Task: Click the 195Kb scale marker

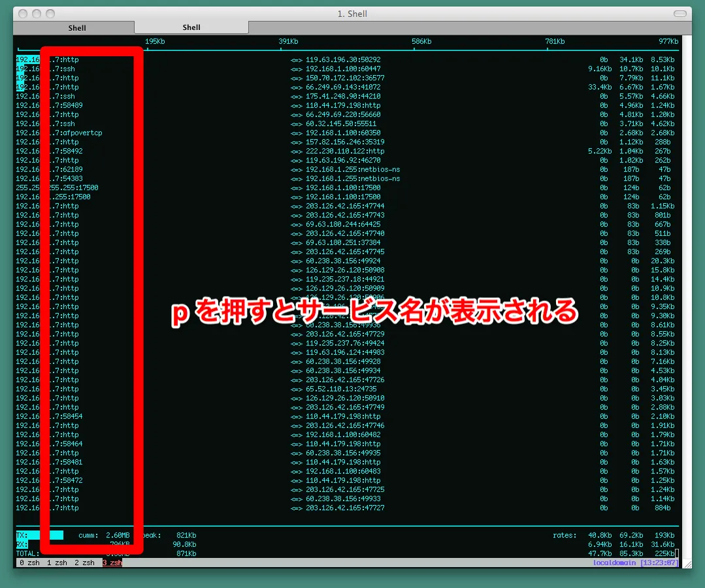Action: pos(155,41)
